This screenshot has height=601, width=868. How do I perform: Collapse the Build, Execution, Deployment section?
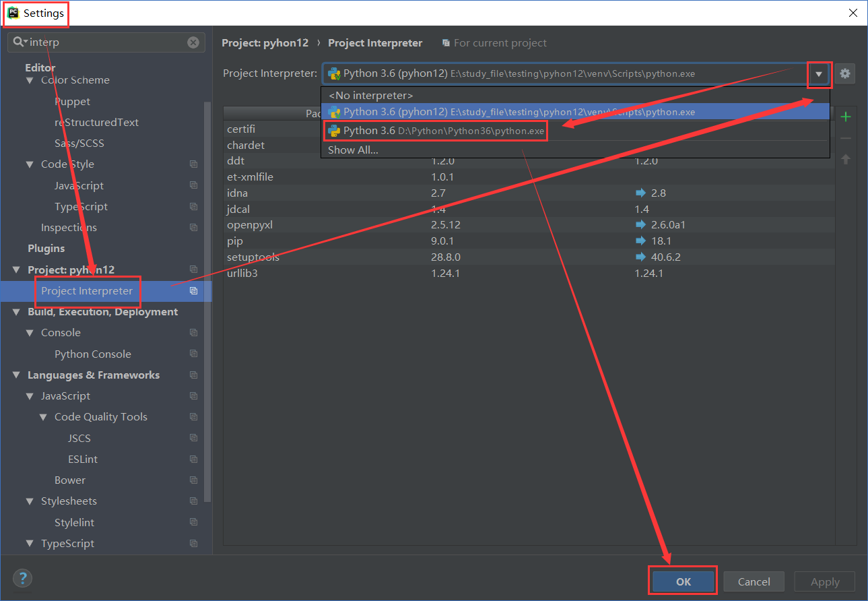click(16, 312)
